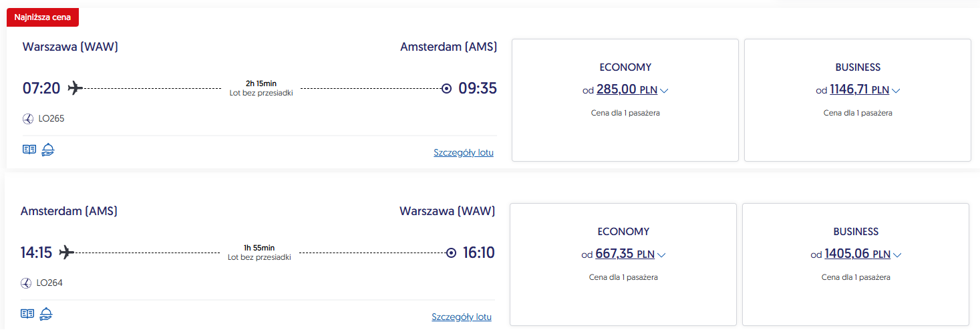The height and width of the screenshot is (330, 980).
Task: Click the newspaper icon on flight LO264
Action: point(27,313)
